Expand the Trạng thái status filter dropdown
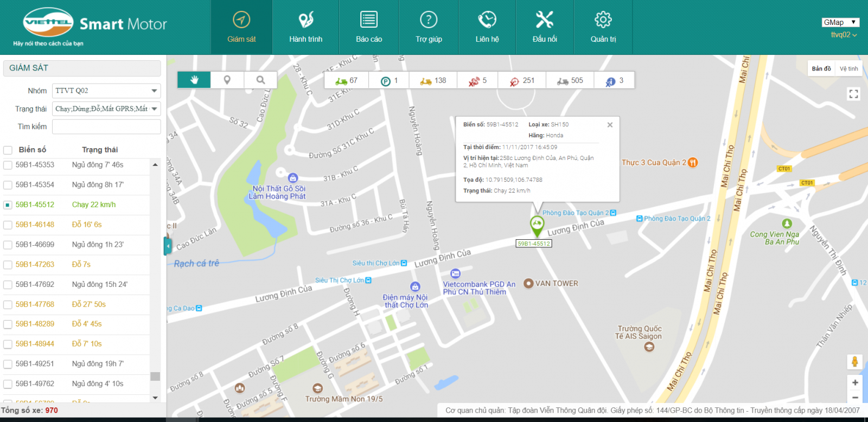The image size is (868, 422). [x=106, y=108]
